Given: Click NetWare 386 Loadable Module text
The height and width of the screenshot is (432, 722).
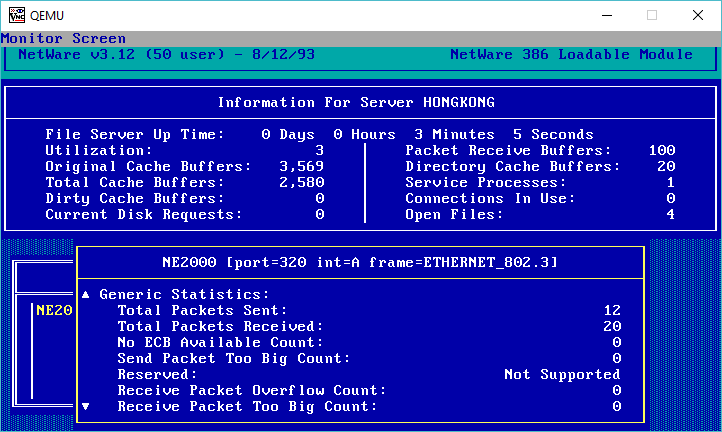Looking at the screenshot, I should click(x=571, y=54).
